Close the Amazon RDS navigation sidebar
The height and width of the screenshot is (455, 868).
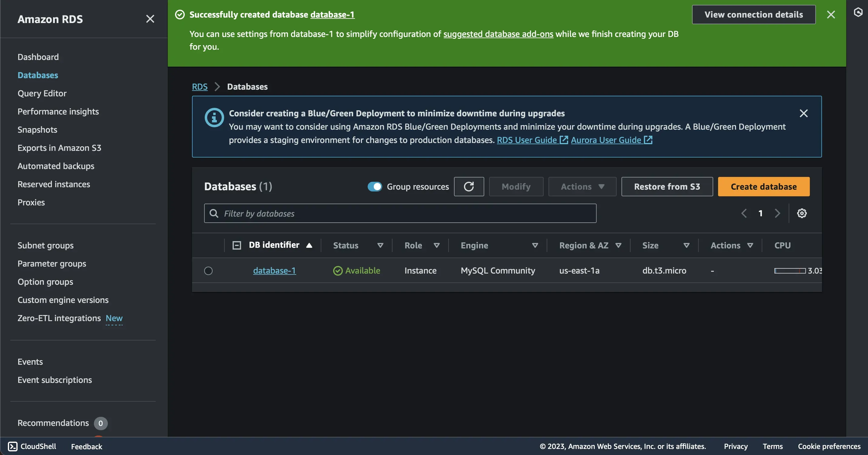tap(150, 19)
